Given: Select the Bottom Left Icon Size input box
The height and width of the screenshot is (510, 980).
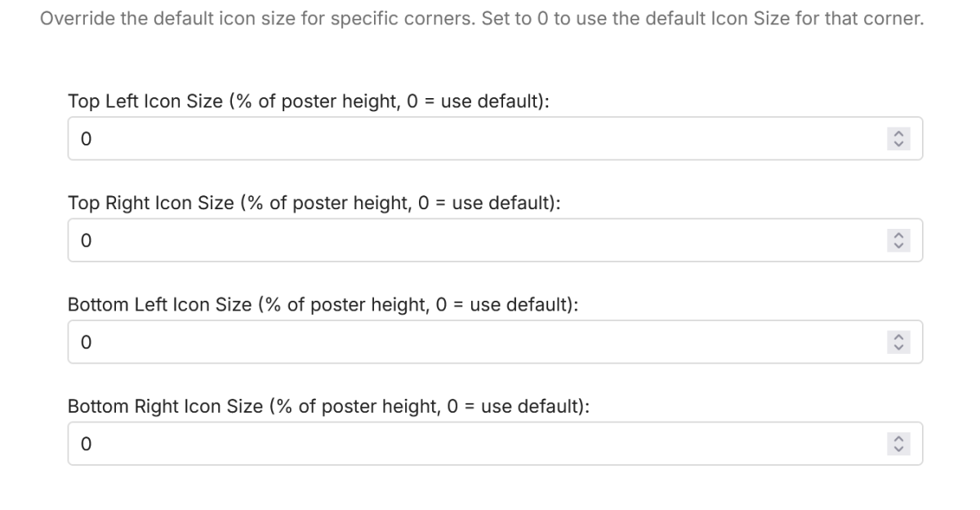Looking at the screenshot, I should point(474,342).
